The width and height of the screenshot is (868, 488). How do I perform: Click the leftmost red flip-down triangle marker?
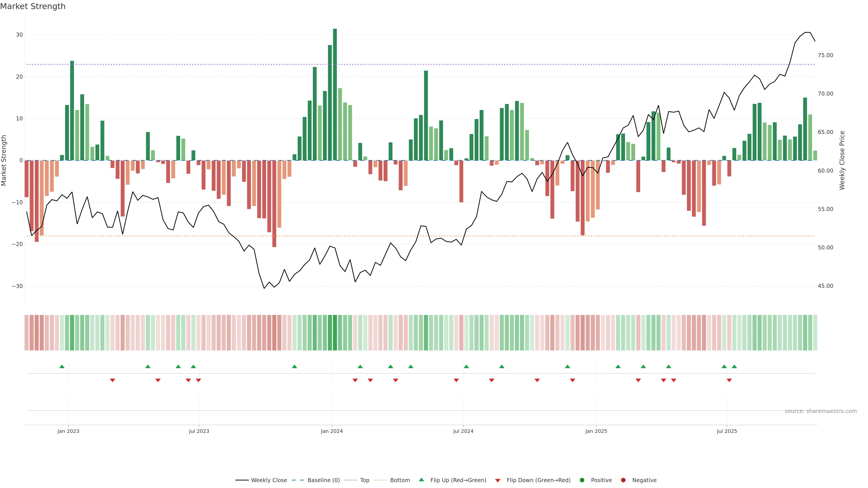pos(113,380)
